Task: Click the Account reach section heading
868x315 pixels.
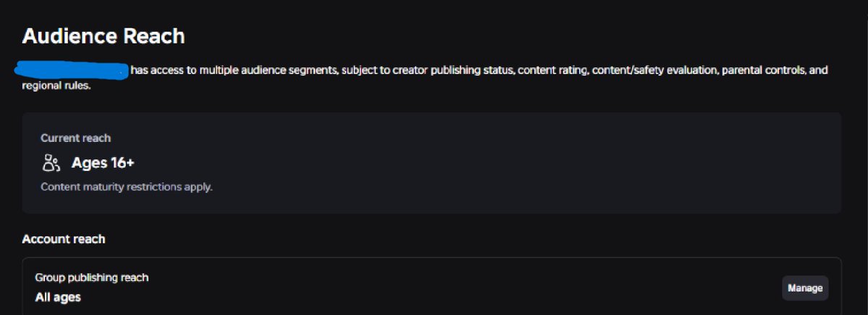Action: tap(64, 239)
